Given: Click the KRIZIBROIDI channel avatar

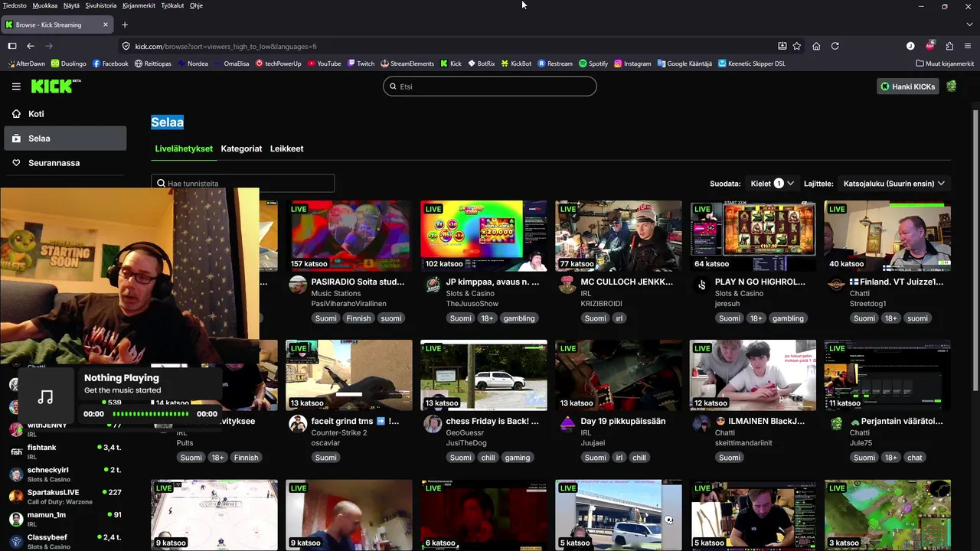Looking at the screenshot, I should (x=567, y=285).
